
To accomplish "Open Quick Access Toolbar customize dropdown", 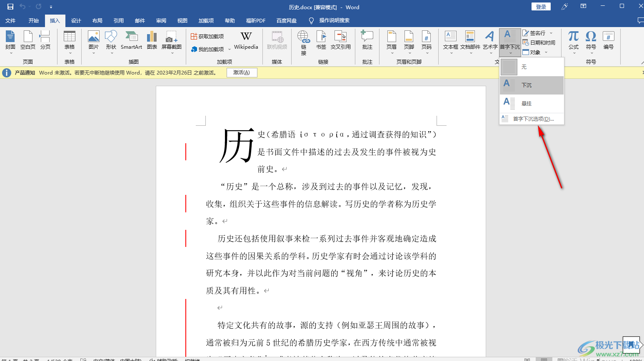I will (51, 7).
